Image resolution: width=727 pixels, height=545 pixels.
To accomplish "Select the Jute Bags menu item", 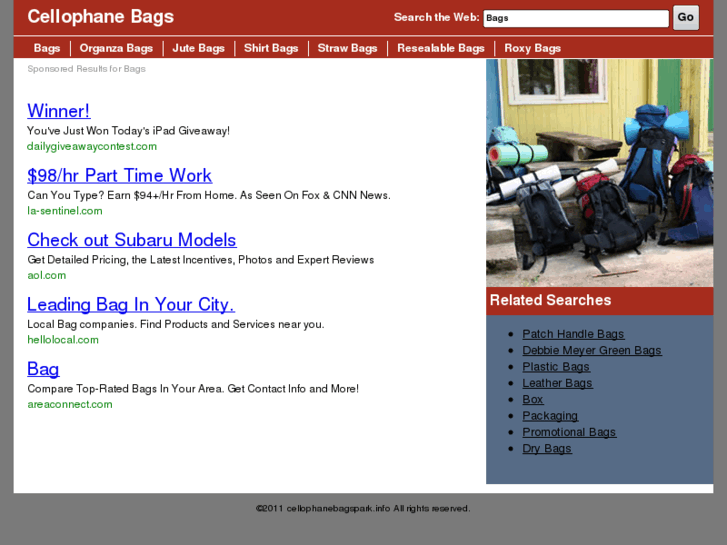I will [x=198, y=48].
